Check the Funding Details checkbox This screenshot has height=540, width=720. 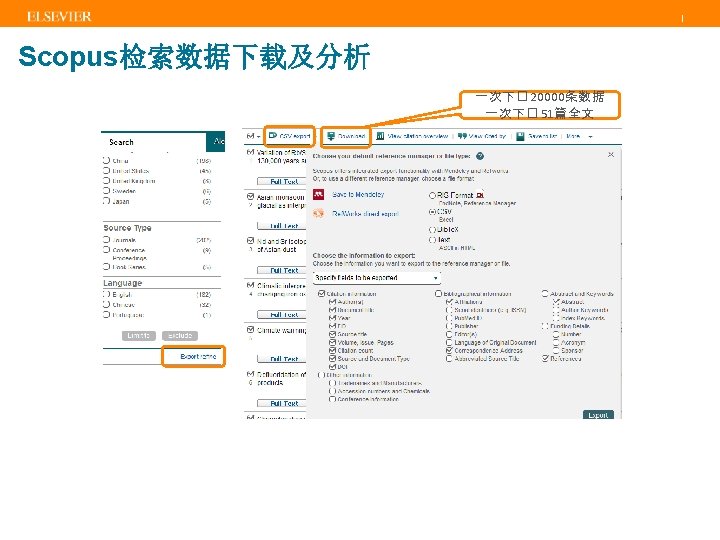click(545, 326)
